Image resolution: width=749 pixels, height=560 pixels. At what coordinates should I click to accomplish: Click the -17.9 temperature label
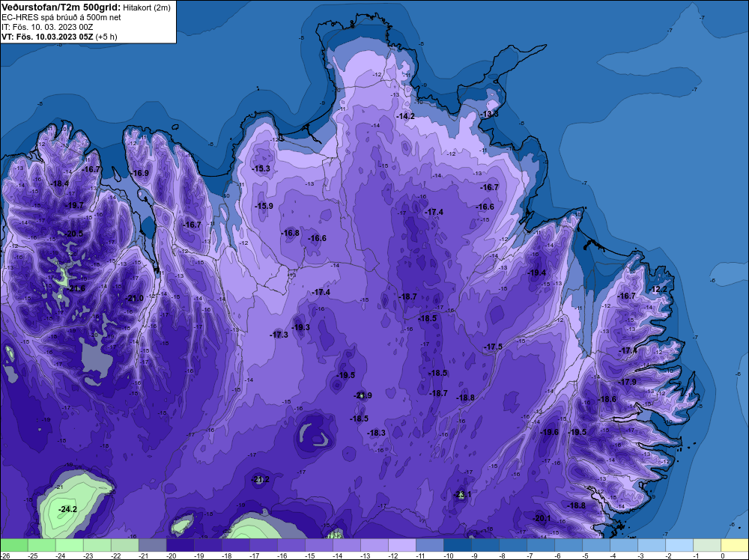click(628, 383)
